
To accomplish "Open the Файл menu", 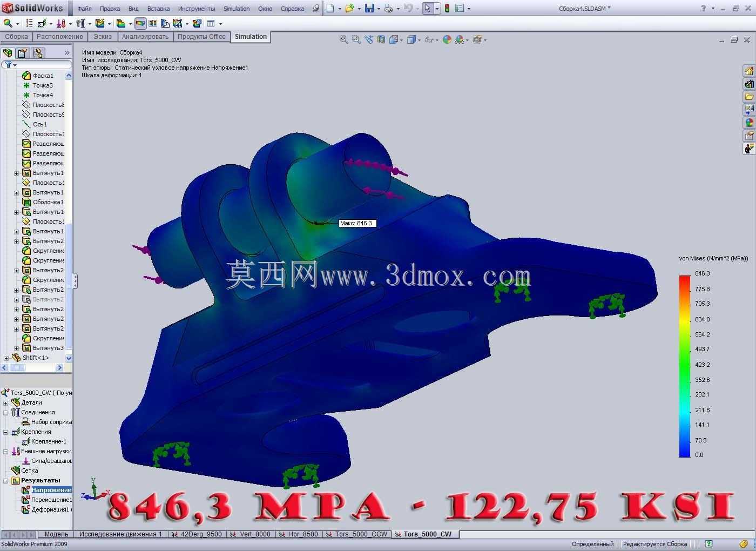I will tap(84, 9).
